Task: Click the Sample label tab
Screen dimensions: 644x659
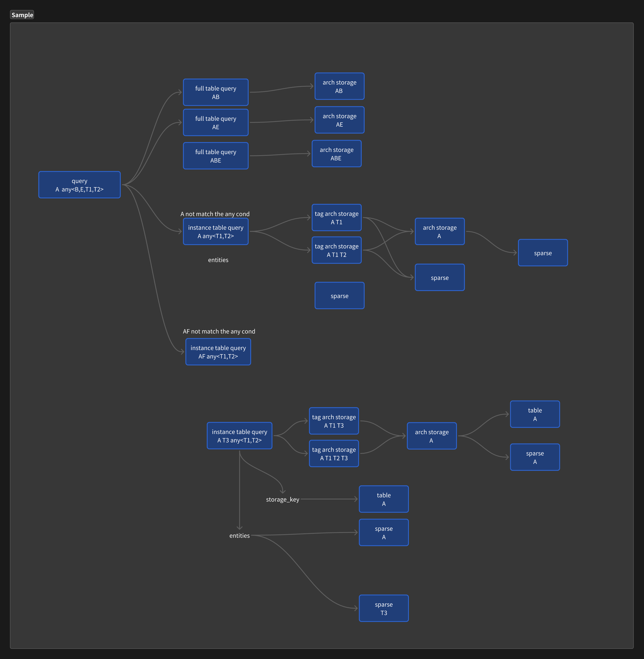Action: pyautogui.click(x=22, y=15)
